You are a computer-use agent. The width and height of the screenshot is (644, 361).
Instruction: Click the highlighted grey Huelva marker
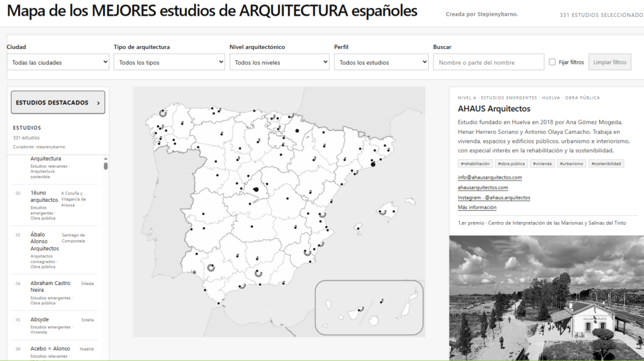point(194,272)
